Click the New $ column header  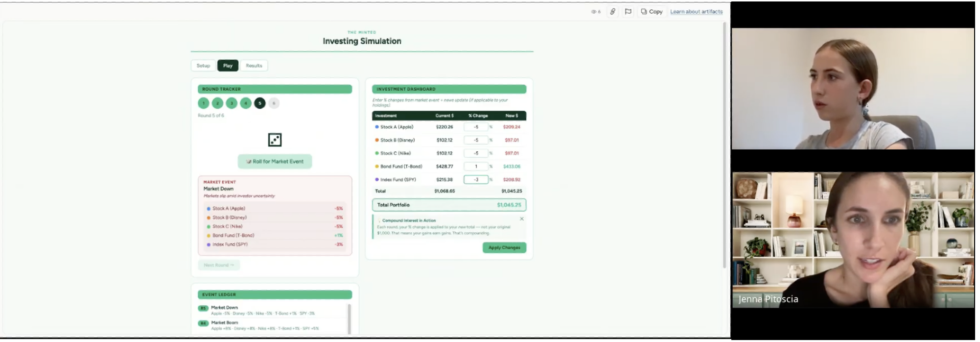point(512,116)
